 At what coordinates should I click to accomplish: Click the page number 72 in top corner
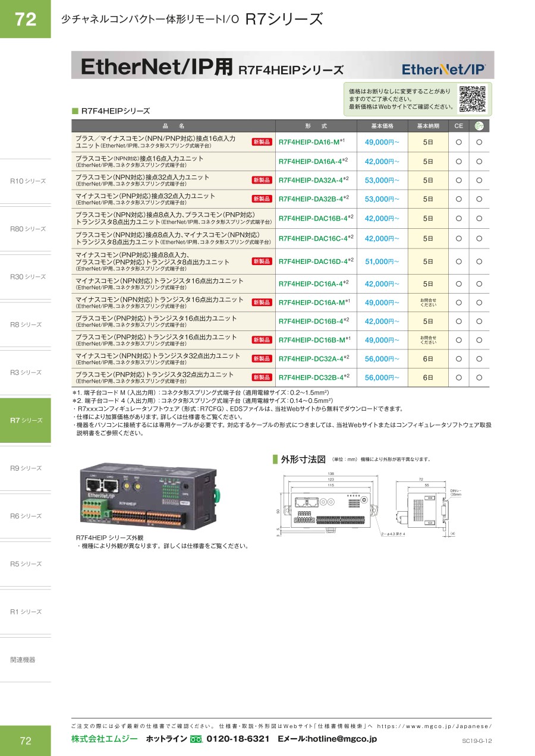pyautogui.click(x=26, y=19)
